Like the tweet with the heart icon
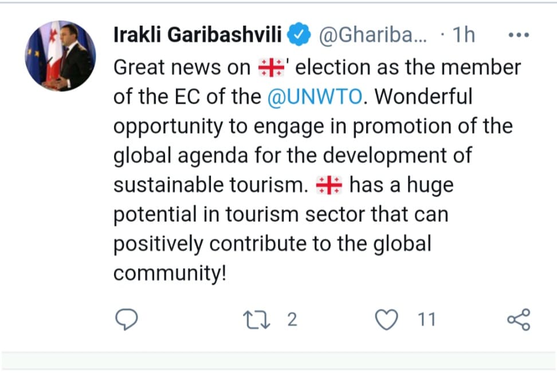 coord(390,320)
